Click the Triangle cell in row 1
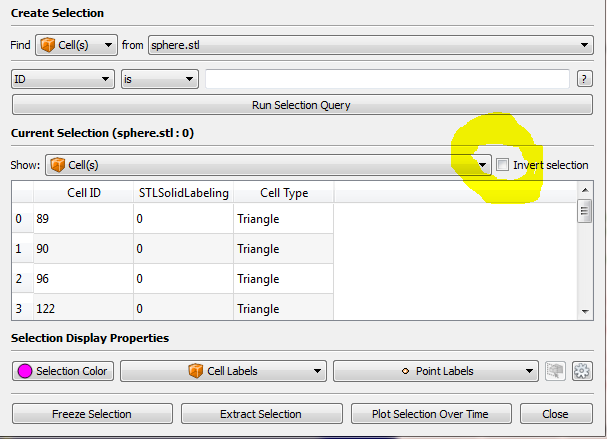Image resolution: width=607 pixels, height=439 pixels. (284, 249)
